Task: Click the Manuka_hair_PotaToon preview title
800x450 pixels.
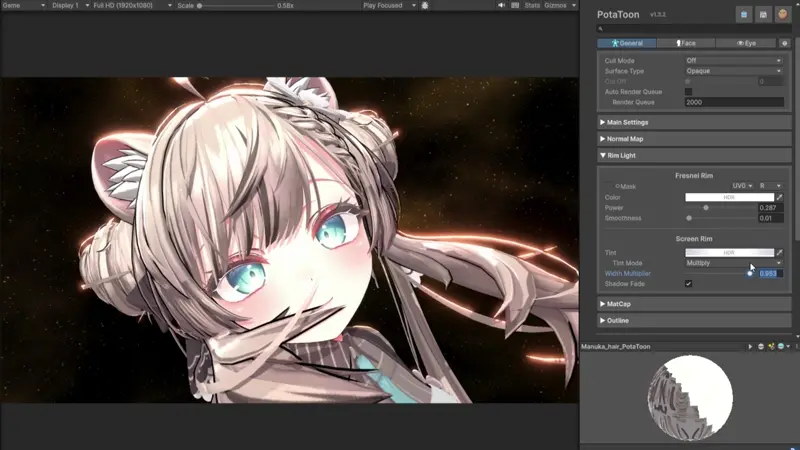Action: pos(615,346)
